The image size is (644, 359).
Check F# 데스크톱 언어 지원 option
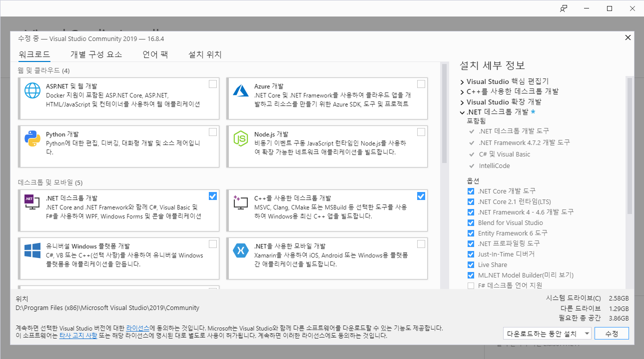471,286
